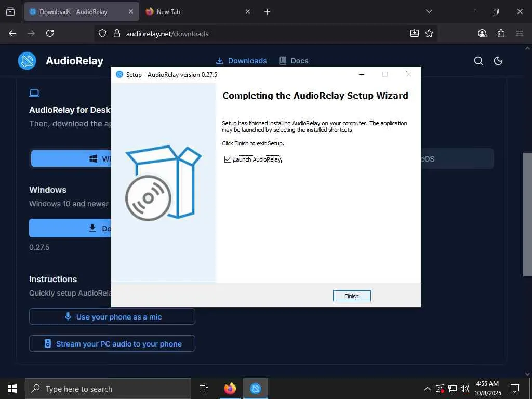The width and height of the screenshot is (532, 399).
Task: Open a new browser tab with plus
Action: pos(268,12)
